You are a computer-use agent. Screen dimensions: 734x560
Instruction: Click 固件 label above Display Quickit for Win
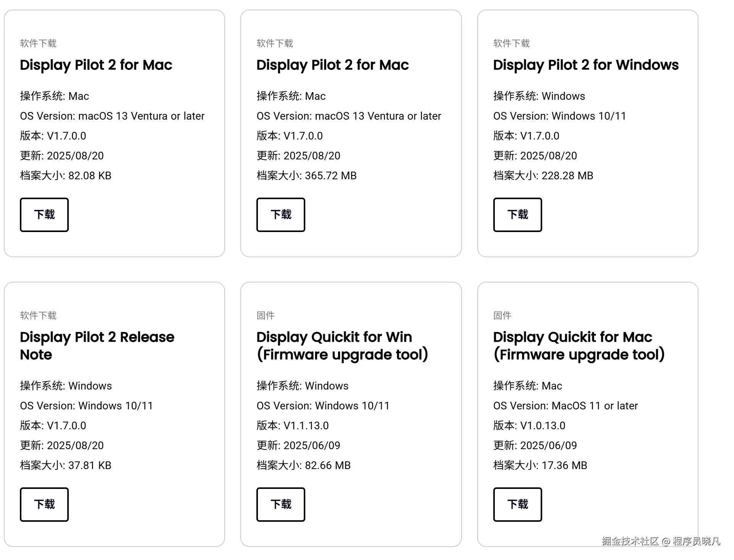(266, 315)
